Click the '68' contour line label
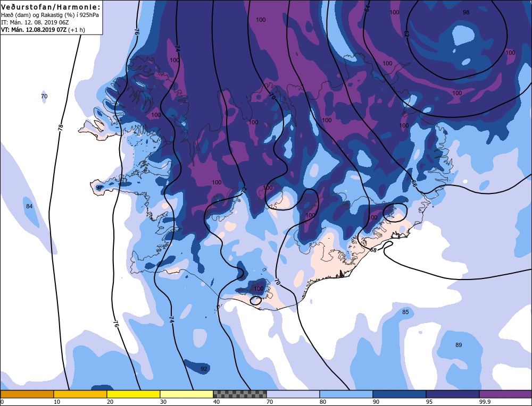The image size is (532, 406). [373, 250]
